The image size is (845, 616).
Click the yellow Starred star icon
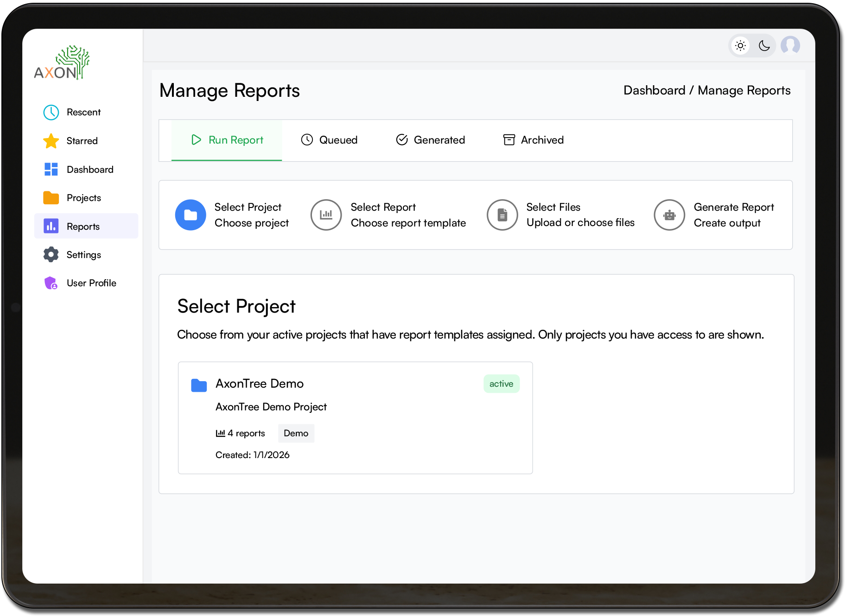(x=51, y=141)
